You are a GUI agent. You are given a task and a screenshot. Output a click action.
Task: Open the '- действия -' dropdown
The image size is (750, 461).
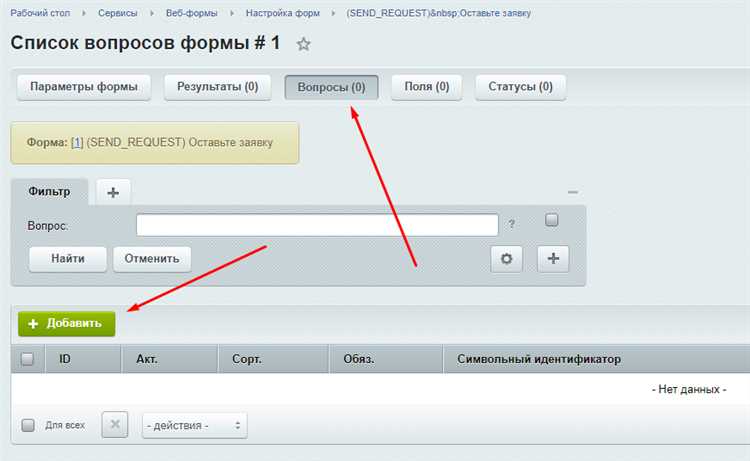[195, 425]
